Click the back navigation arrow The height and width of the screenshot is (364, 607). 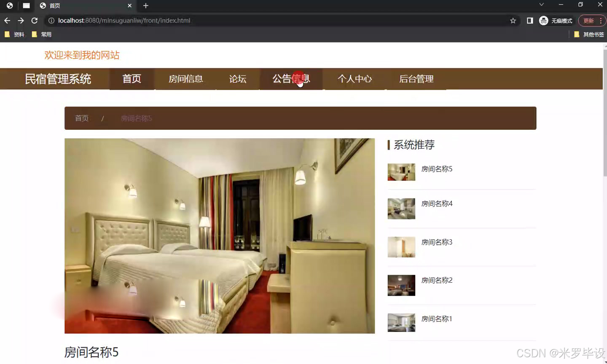(x=7, y=20)
